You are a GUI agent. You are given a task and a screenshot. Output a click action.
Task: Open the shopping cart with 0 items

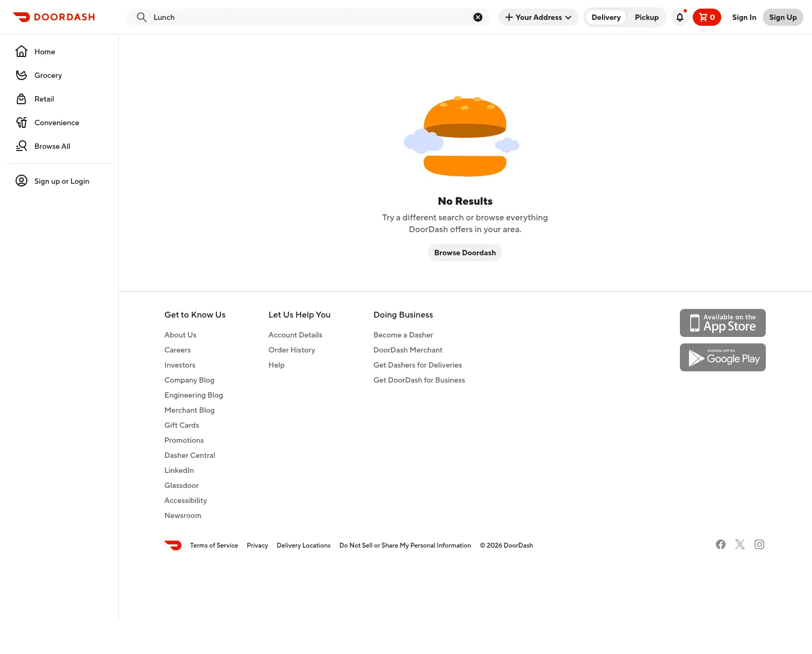(x=707, y=17)
